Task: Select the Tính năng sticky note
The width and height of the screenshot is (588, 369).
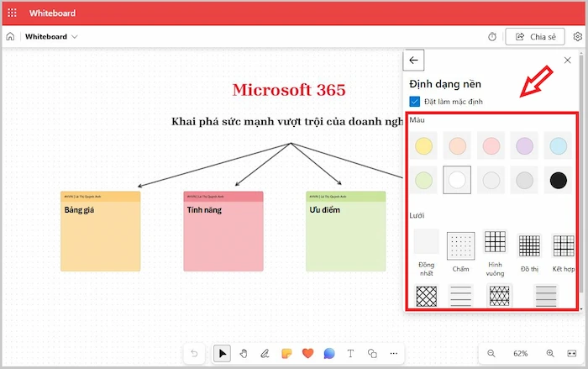Action: pyautogui.click(x=223, y=231)
